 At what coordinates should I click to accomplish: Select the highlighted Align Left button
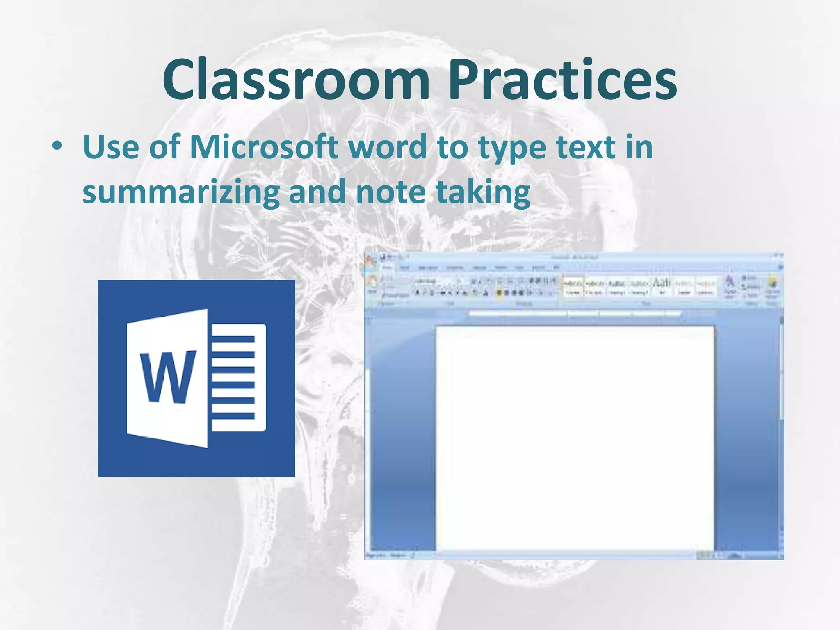tap(499, 292)
